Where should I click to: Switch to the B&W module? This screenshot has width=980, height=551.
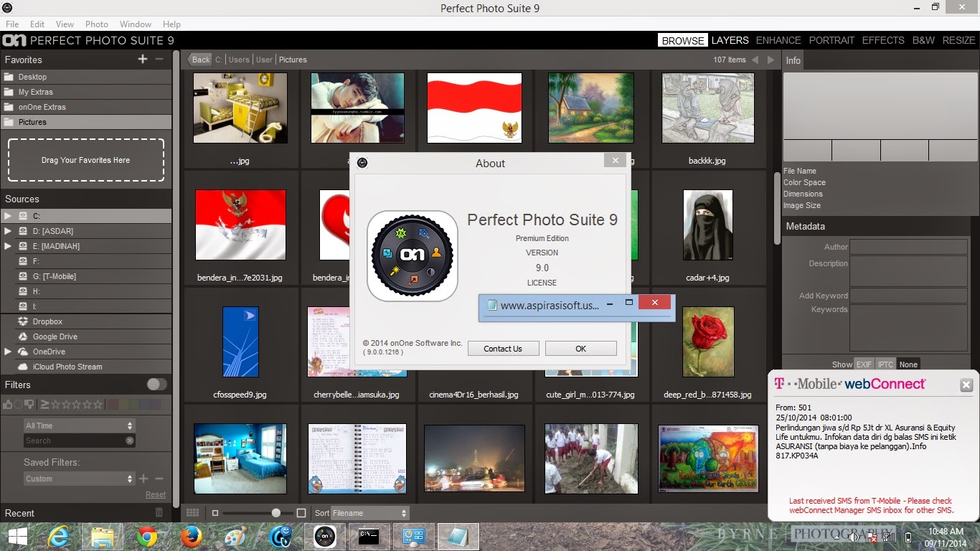point(923,40)
